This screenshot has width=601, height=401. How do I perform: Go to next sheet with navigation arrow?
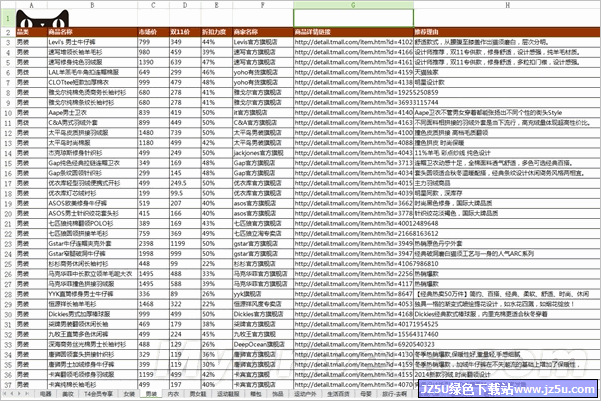(20, 394)
